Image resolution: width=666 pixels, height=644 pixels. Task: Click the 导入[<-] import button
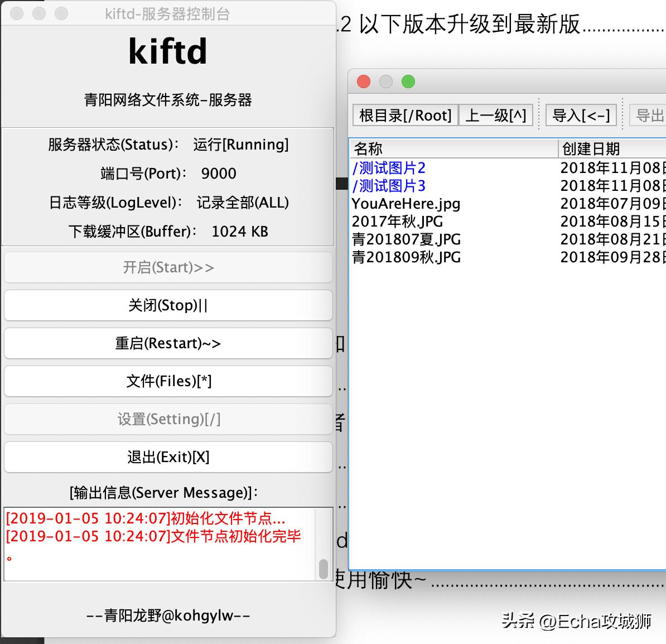581,115
